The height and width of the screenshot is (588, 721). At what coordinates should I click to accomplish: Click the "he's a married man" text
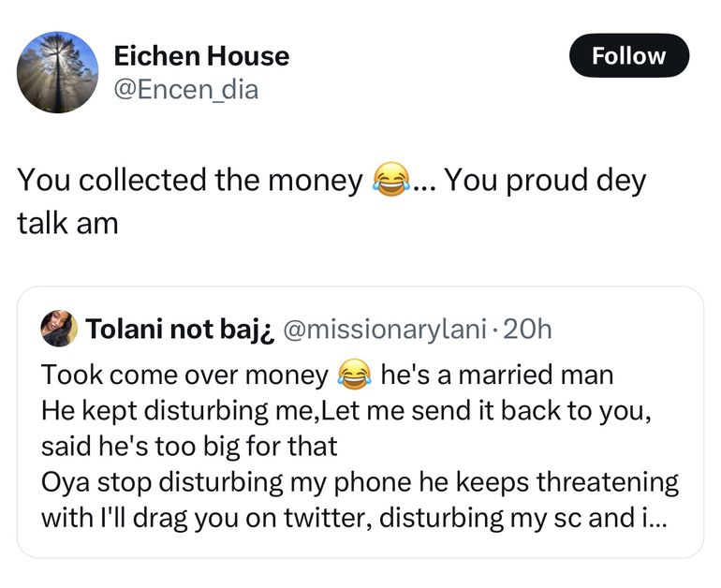[496, 375]
